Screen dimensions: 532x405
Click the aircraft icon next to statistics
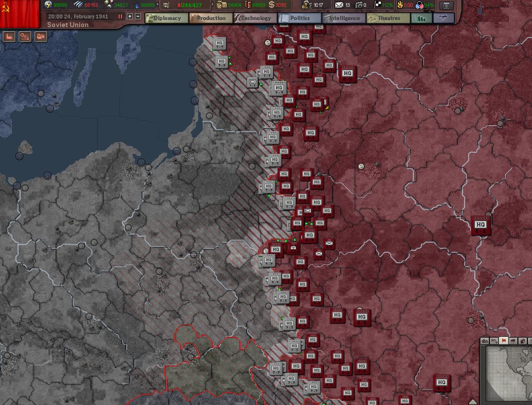point(444,18)
